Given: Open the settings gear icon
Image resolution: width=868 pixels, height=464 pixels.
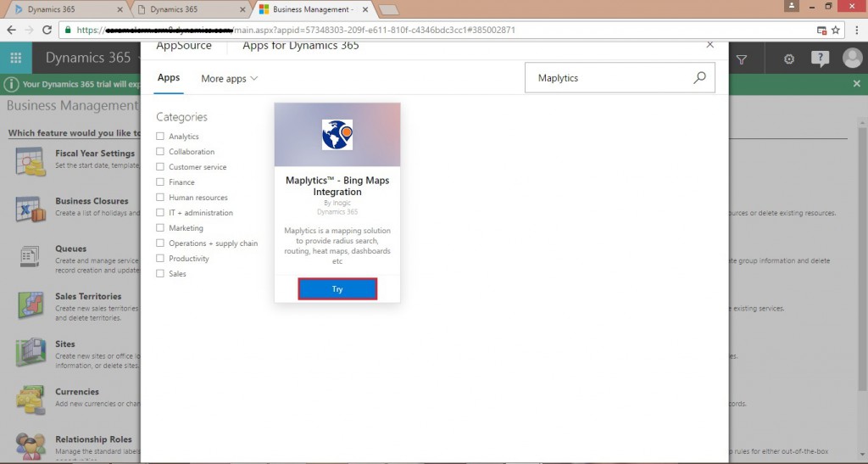Looking at the screenshot, I should [x=789, y=59].
